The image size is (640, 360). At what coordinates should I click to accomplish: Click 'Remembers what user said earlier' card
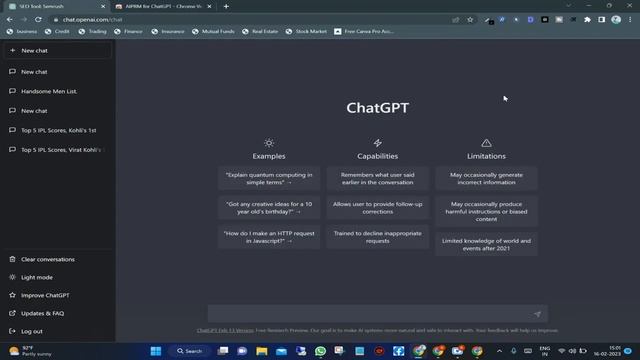378,178
